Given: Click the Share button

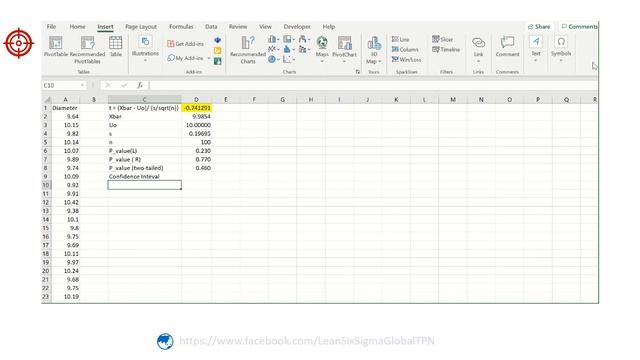Looking at the screenshot, I should click(x=539, y=27).
